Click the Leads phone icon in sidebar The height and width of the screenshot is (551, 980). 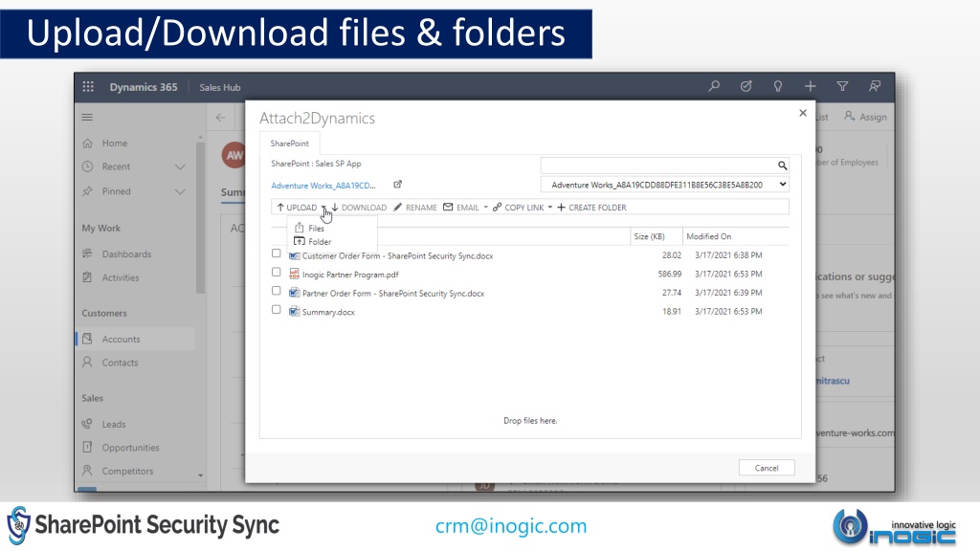click(87, 424)
